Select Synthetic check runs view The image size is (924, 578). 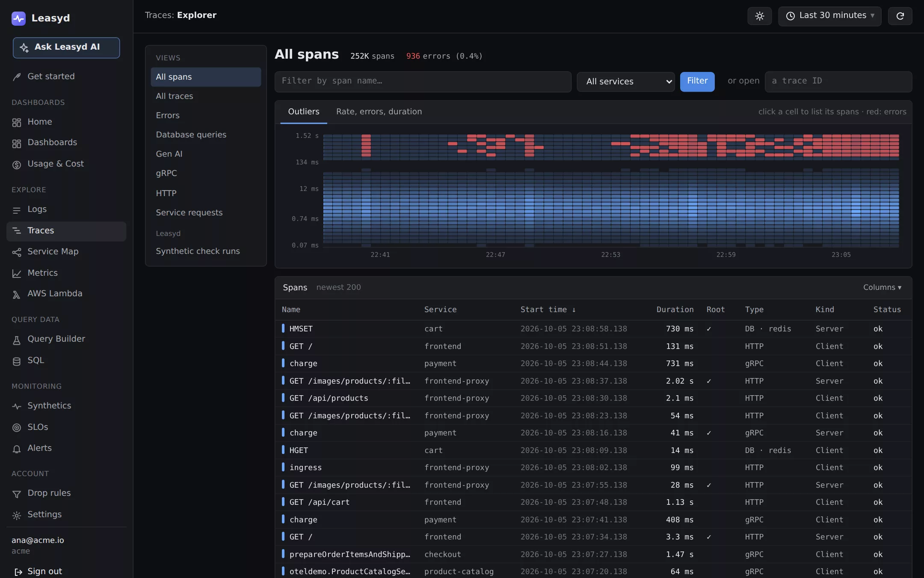[206, 251]
